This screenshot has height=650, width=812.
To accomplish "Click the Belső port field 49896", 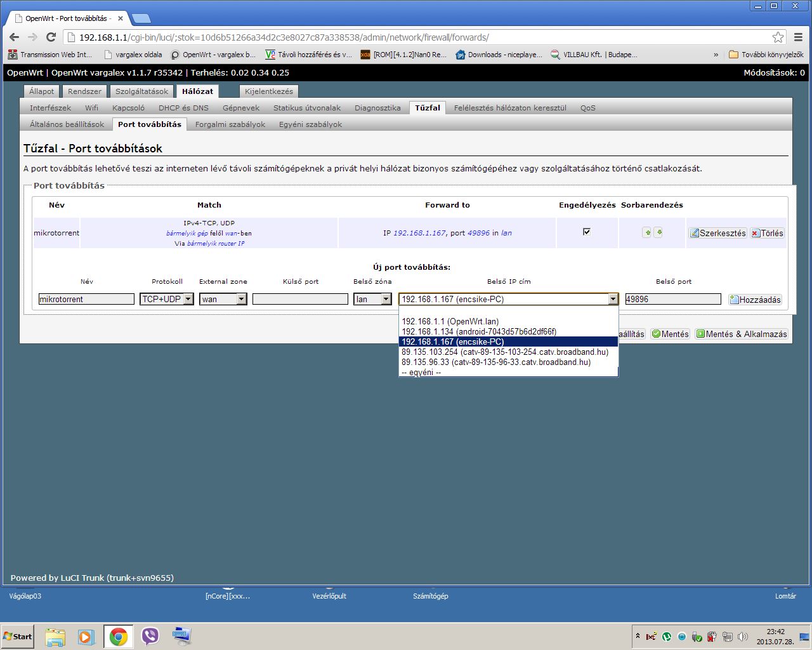I will 673,299.
